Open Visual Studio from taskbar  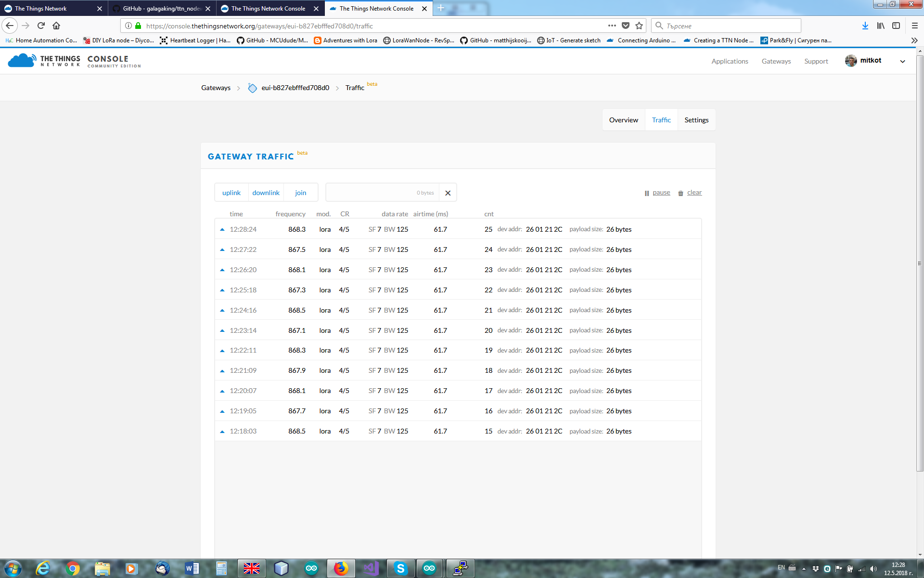coord(371,568)
